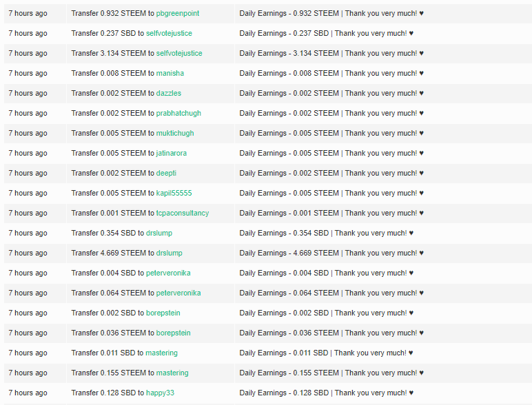Click drslump in the 4.669 STEEM transfer
Viewport: 532px width, 405px height.
click(x=170, y=253)
